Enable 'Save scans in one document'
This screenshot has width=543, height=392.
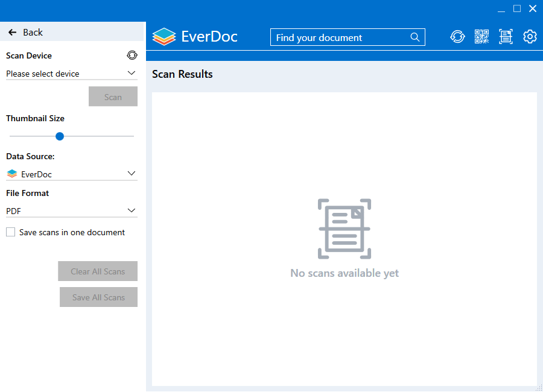[x=10, y=232]
